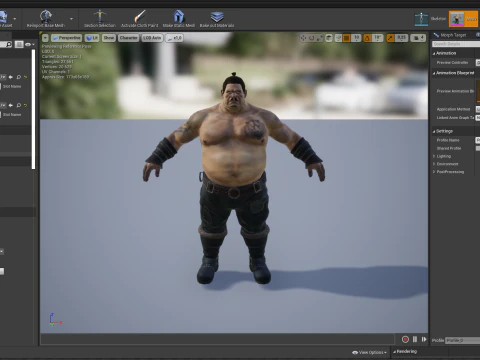Collapse the Settings section
This screenshot has height=360, width=480.
(x=434, y=131)
